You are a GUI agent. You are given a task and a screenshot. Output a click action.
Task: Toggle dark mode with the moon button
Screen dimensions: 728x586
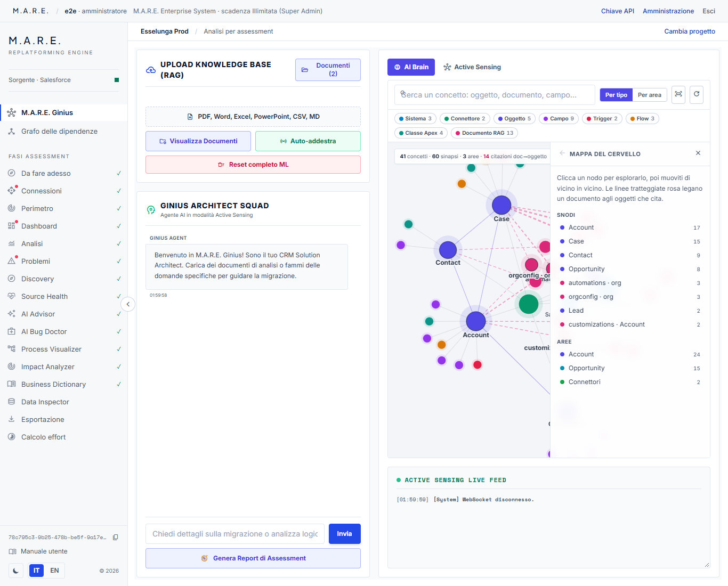pyautogui.click(x=16, y=571)
